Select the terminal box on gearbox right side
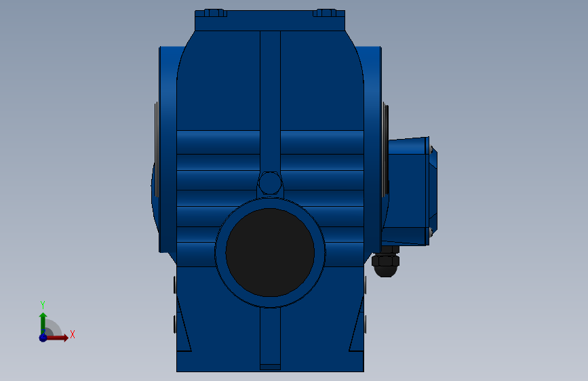Viewport: 588px width, 381px height. 410,191
